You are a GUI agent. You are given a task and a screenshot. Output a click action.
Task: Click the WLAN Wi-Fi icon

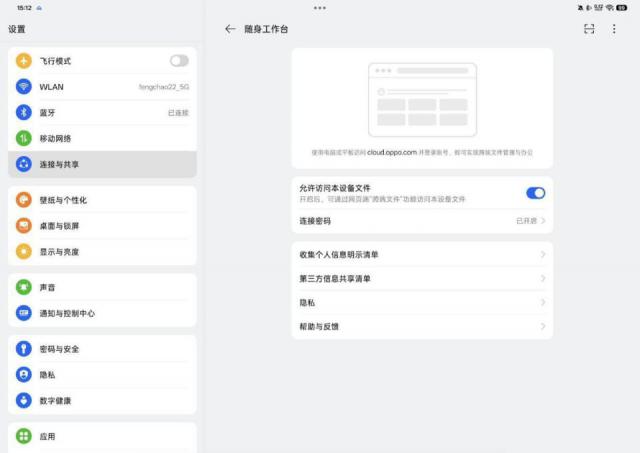tap(24, 87)
